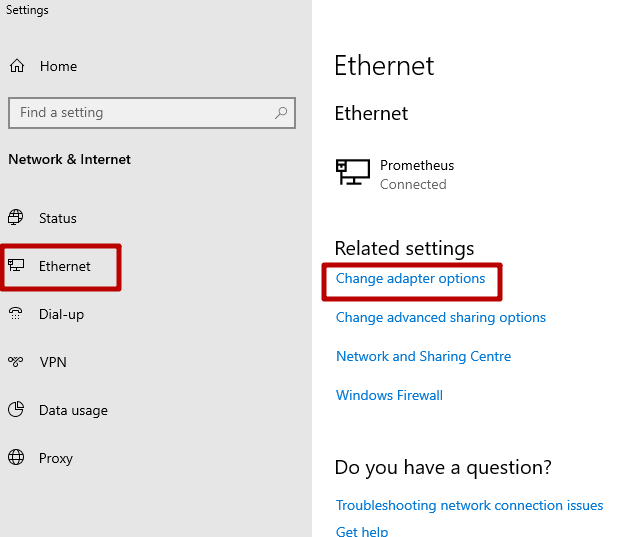Open Troubleshooting network connection issues link
This screenshot has height=537, width=636.
click(x=469, y=505)
